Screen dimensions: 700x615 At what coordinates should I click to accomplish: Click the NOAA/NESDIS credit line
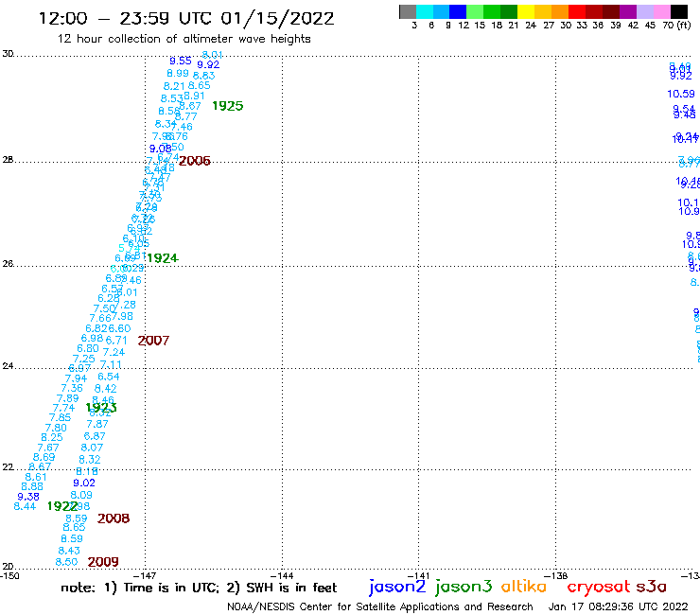[380, 606]
